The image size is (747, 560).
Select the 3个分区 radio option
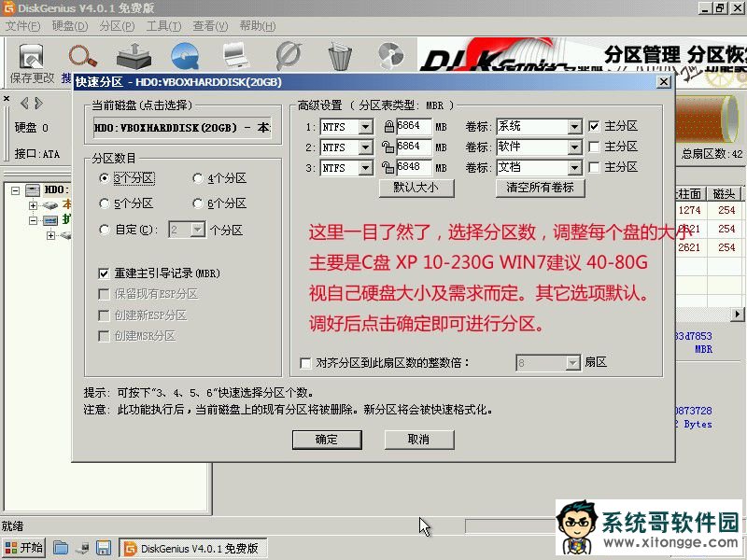(104, 178)
